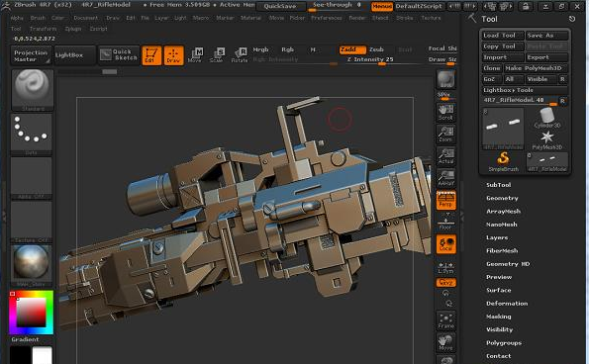Toggle the Menus visibility button
Viewport: 589px width, 364px height.
pyautogui.click(x=382, y=6)
